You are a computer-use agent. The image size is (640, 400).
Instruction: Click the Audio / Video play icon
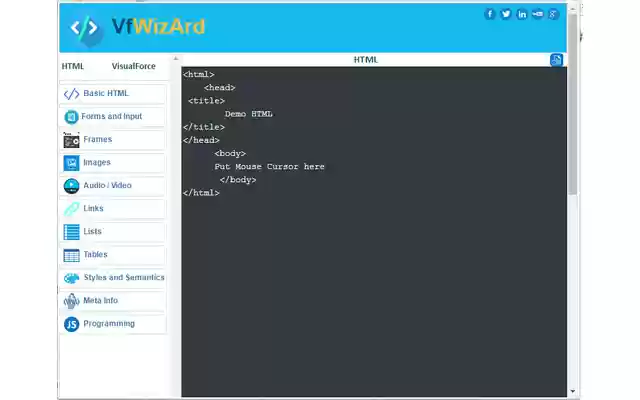point(71,186)
